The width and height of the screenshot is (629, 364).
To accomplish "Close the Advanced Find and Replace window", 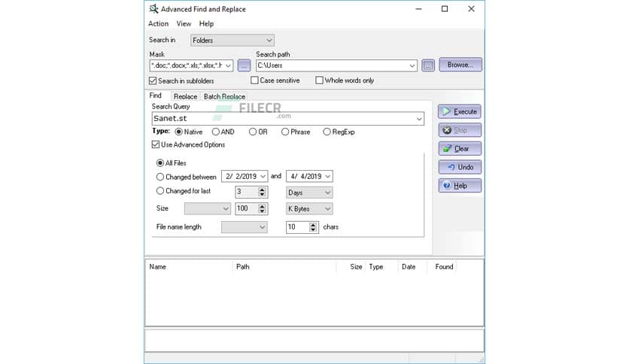I will point(471,9).
